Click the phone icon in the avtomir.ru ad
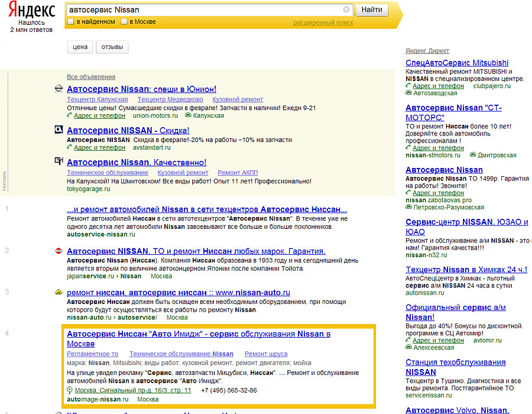The height and width of the screenshot is (414, 532). pos(408,339)
